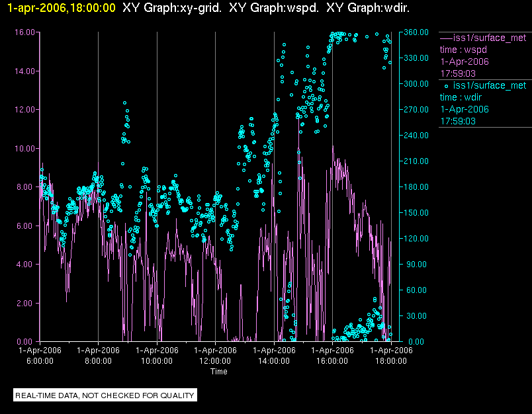This screenshot has width=532, height=414.
Task: Click the pink legend line 'iss1/surface_met' entry
Action: [483, 38]
